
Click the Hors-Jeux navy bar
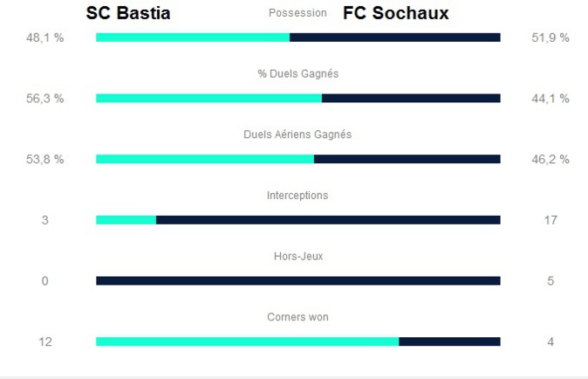(297, 281)
